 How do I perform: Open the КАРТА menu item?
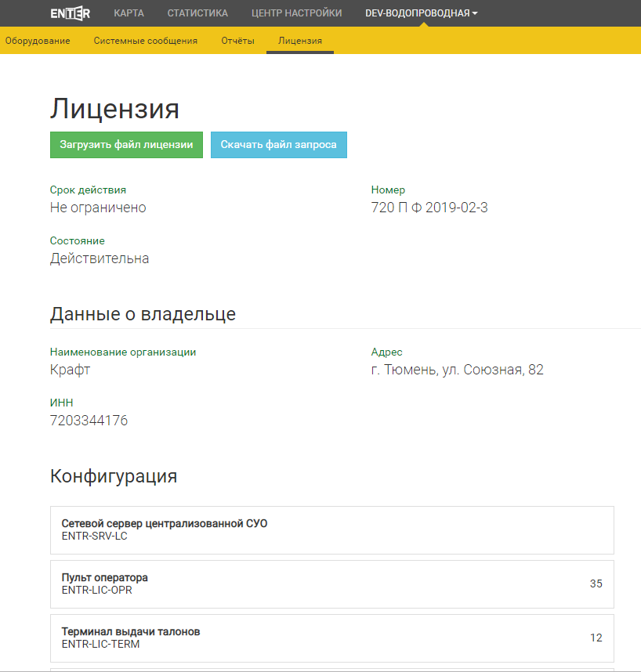point(129,13)
